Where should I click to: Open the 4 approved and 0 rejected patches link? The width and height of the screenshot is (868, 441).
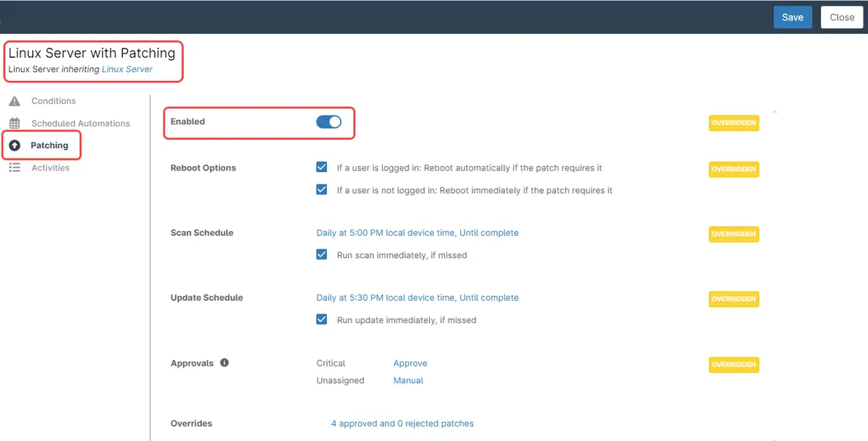pos(402,424)
